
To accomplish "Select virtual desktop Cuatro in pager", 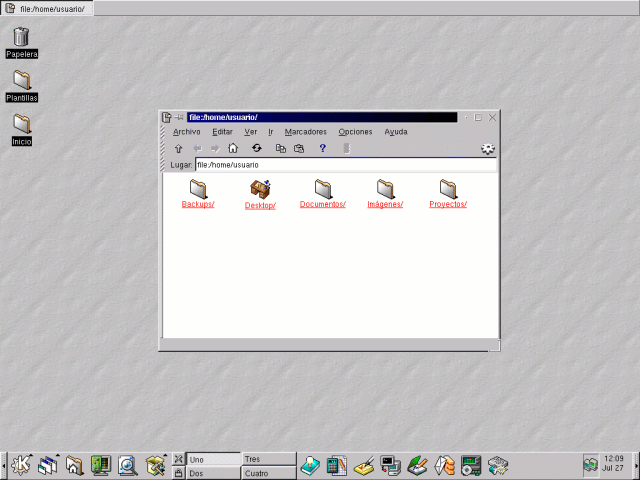I will tap(268, 473).
